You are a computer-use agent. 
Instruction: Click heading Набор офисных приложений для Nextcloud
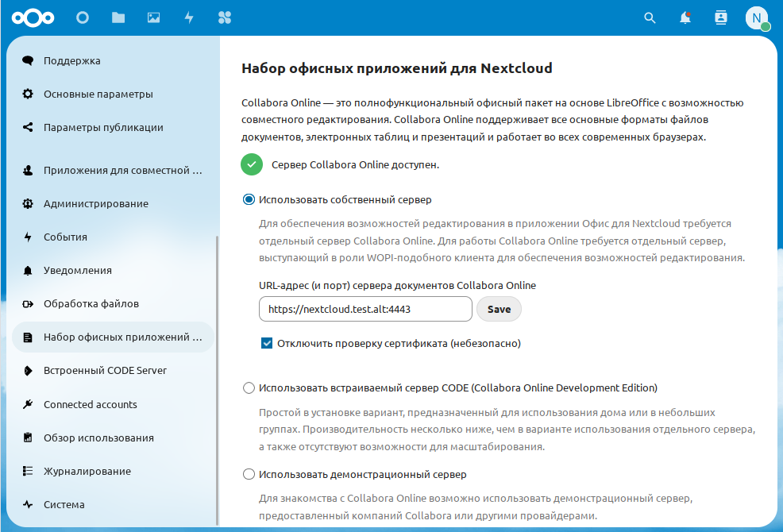click(x=397, y=68)
